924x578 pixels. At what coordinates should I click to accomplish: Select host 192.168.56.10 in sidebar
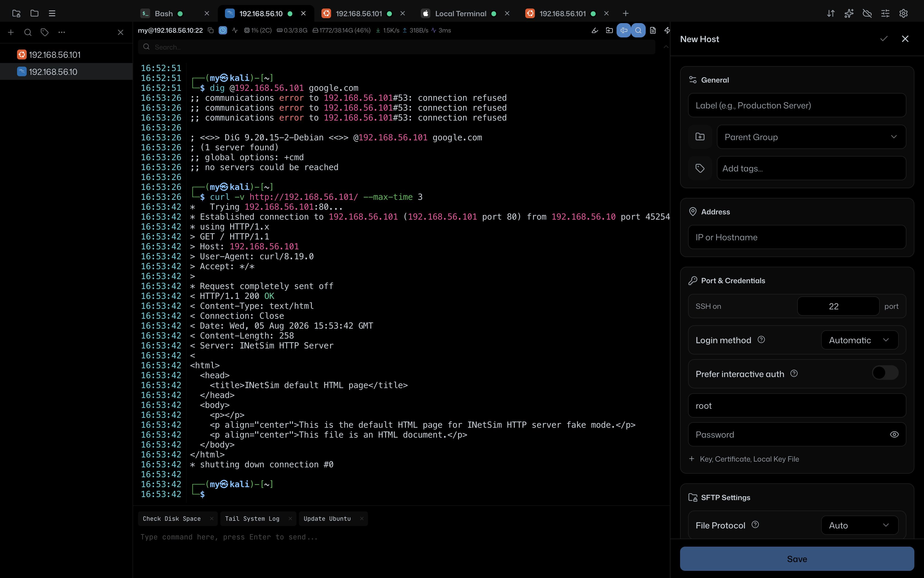[x=67, y=72]
